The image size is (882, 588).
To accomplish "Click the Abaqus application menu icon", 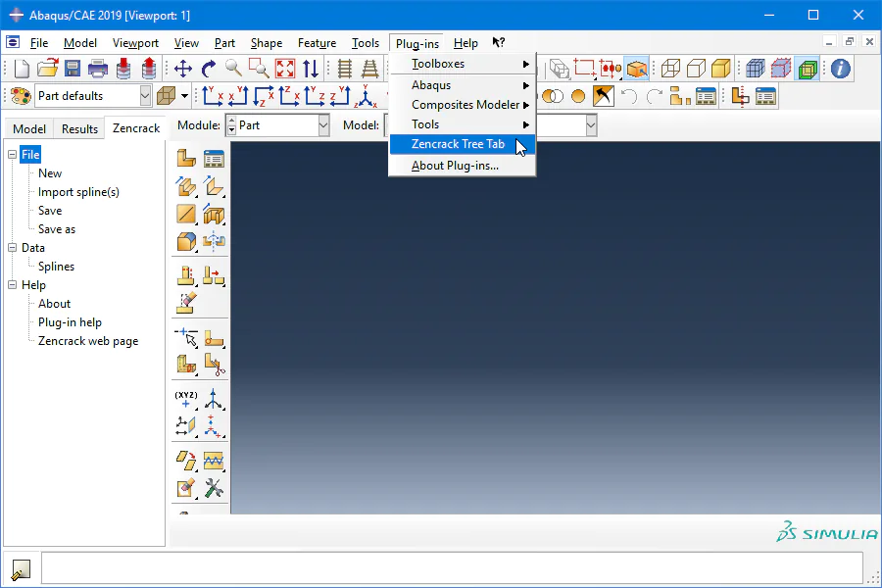I will [x=13, y=42].
